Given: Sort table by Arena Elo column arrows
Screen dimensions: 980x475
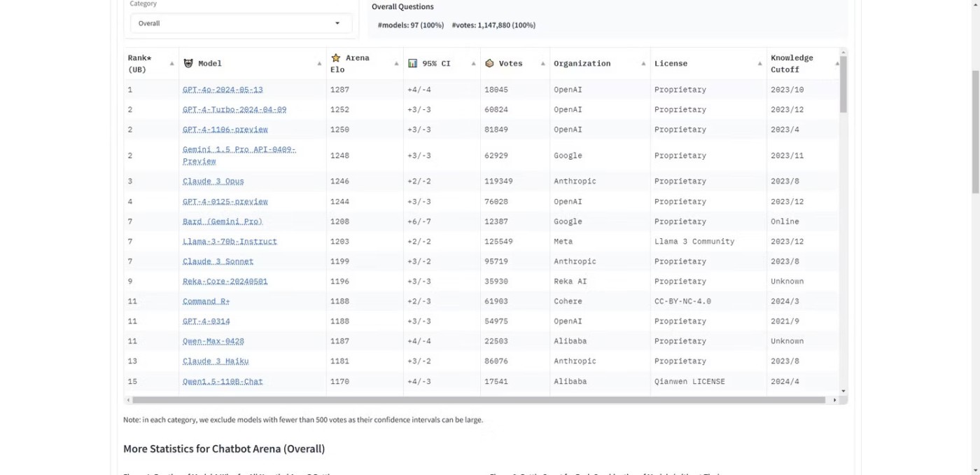Looking at the screenshot, I should coord(396,64).
